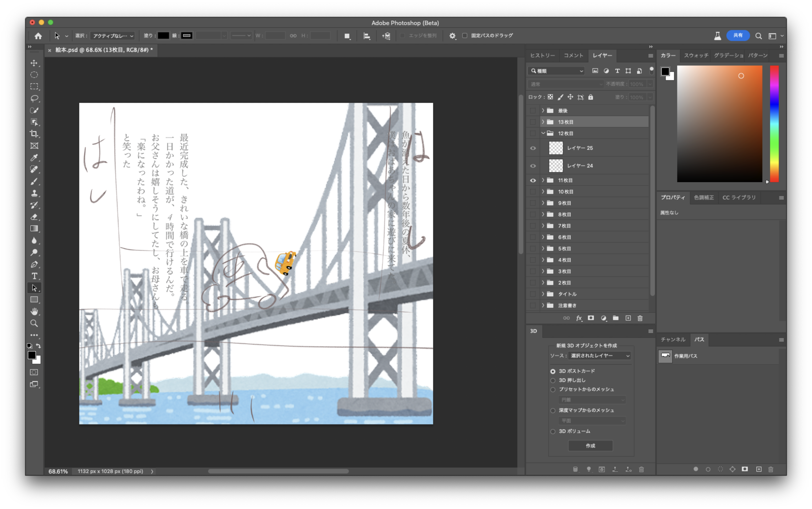Screen dimensions: 812x509
Task: Select the Crop tool
Action: coord(34,134)
